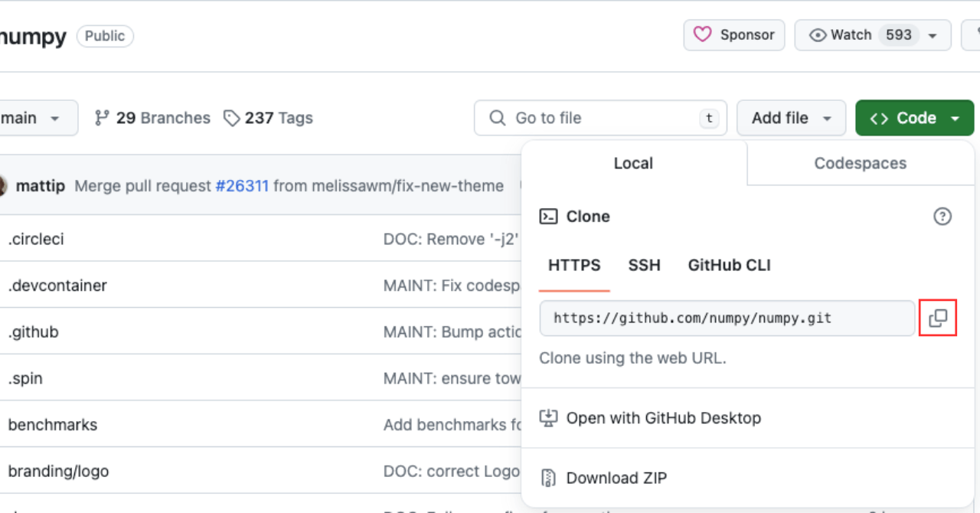Click the Watch eye icon

coord(818,35)
